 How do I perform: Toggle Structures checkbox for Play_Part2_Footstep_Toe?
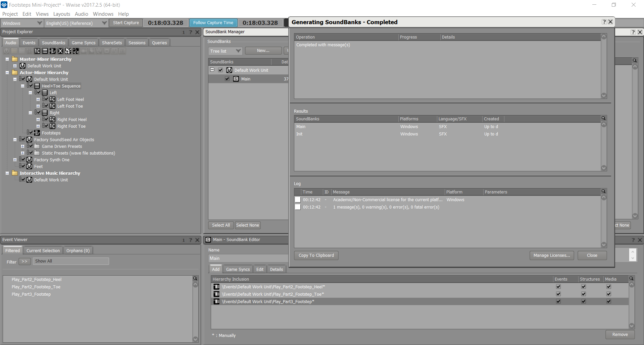[584, 294]
